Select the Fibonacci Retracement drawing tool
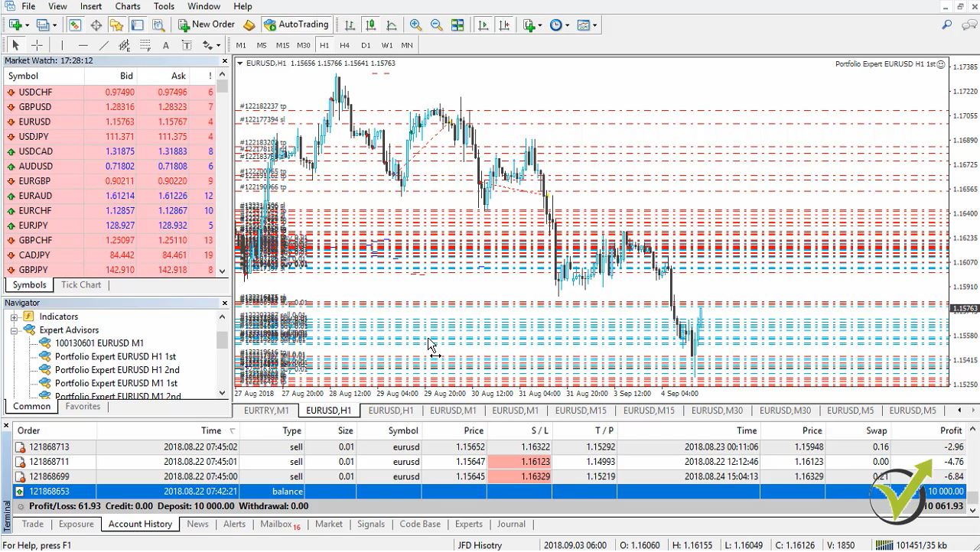This screenshot has height=552, width=980. point(145,44)
